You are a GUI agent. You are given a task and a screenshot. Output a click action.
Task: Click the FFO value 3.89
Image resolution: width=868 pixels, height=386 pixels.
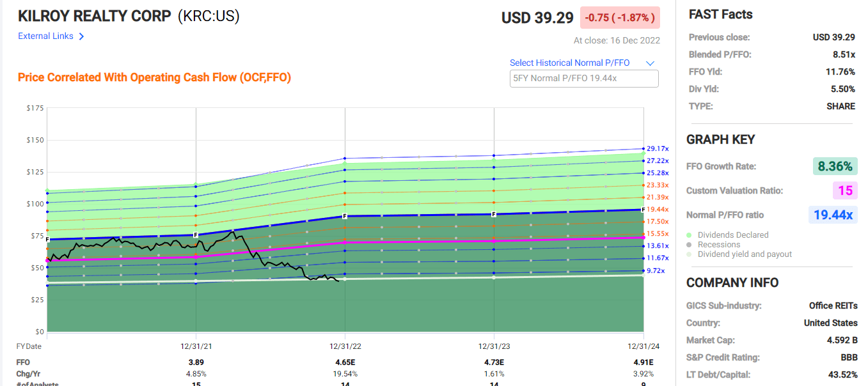196,362
